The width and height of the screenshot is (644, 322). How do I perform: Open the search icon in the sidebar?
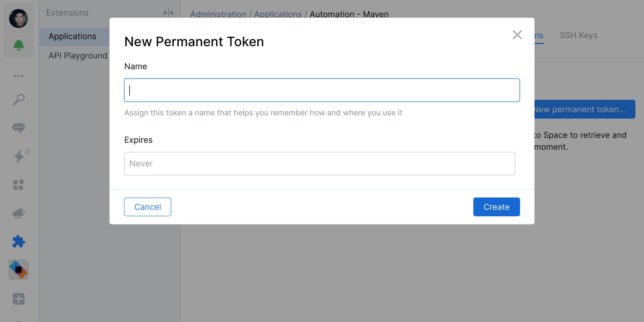coord(19,99)
